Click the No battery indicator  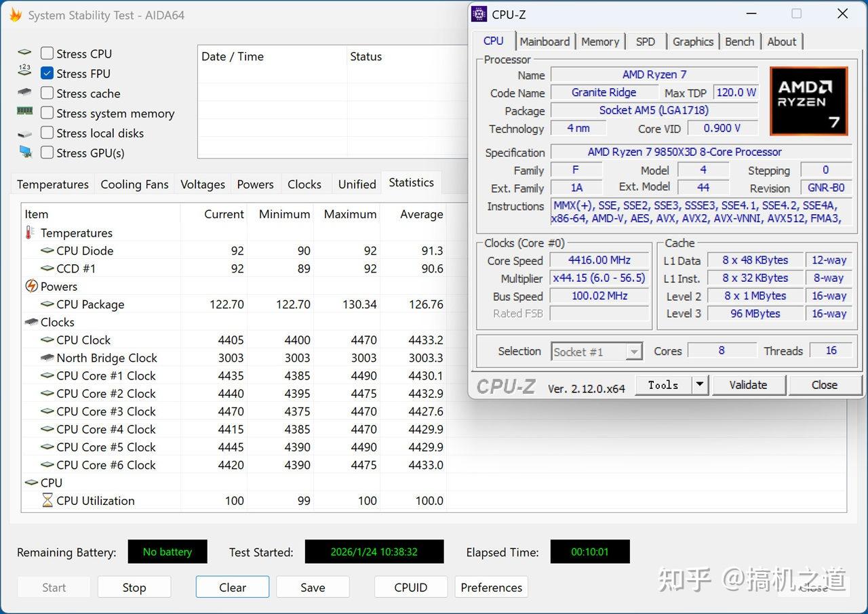click(x=167, y=552)
